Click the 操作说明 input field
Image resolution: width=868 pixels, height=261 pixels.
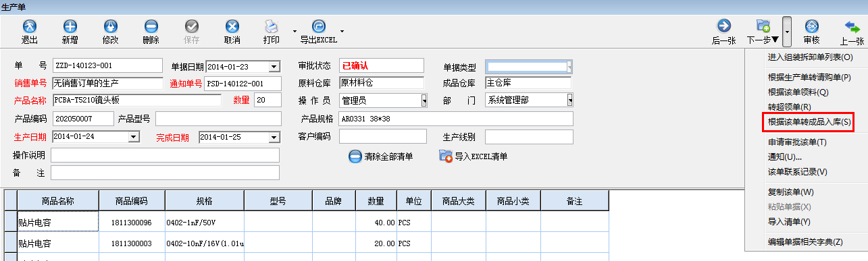(165, 155)
